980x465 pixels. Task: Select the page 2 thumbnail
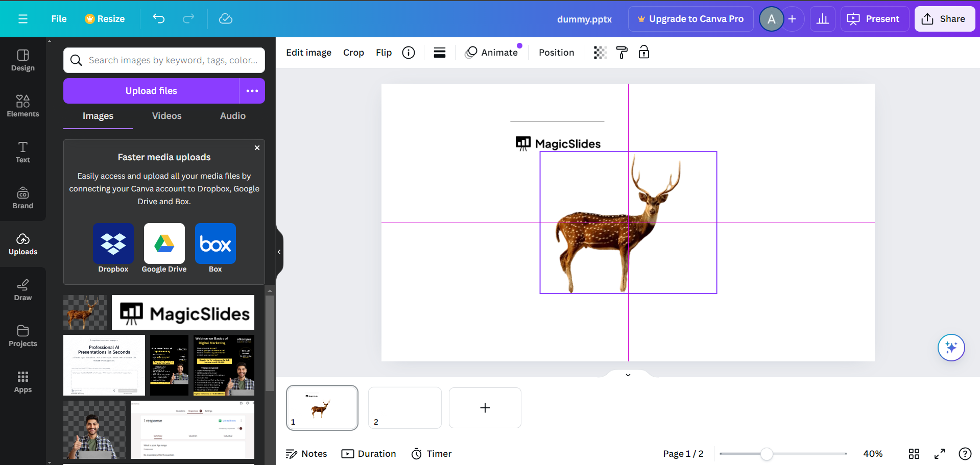[x=404, y=407]
